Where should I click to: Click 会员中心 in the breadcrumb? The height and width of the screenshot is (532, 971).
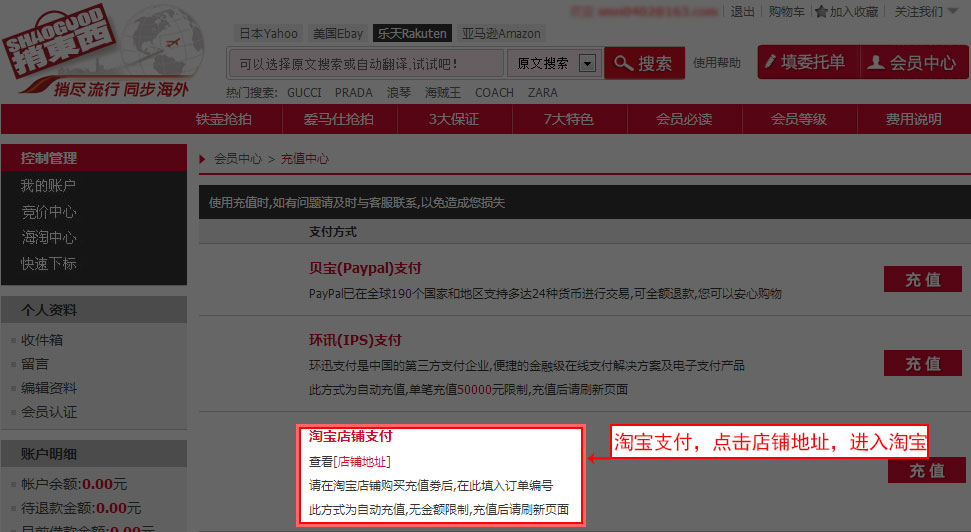pyautogui.click(x=238, y=159)
